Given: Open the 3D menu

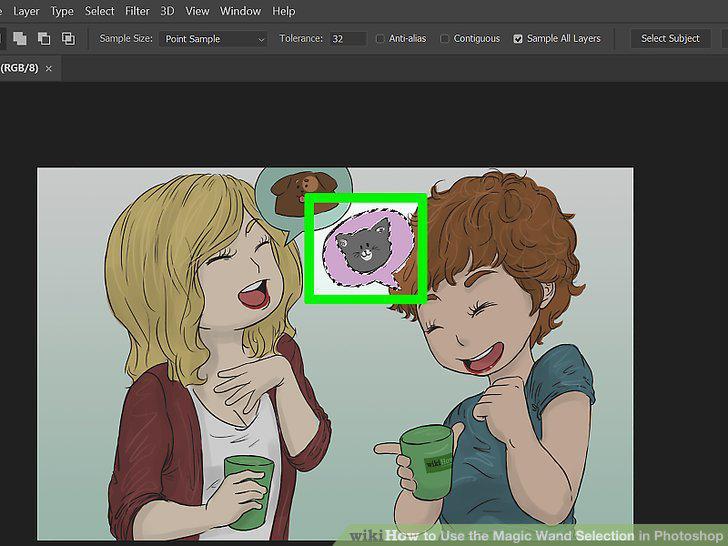Looking at the screenshot, I should (167, 11).
